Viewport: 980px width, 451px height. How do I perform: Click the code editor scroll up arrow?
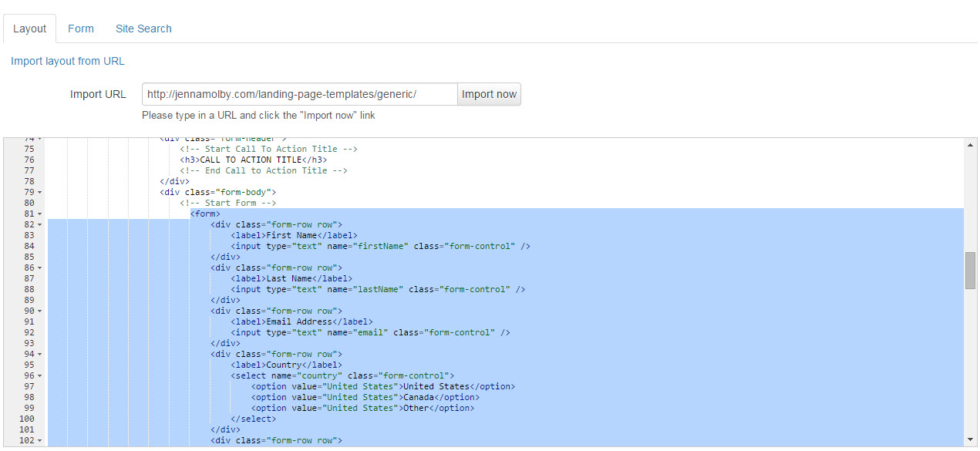coord(970,145)
